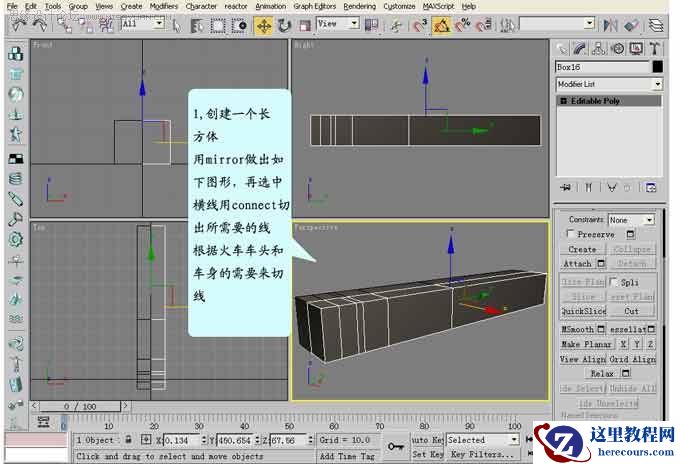Switch to the Motion command panel

(617, 49)
